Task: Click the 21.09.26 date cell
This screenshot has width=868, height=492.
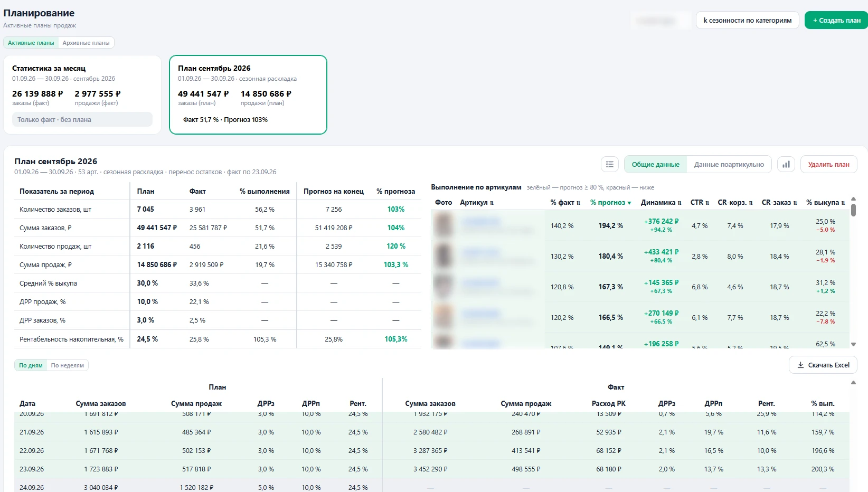Action: coord(32,432)
